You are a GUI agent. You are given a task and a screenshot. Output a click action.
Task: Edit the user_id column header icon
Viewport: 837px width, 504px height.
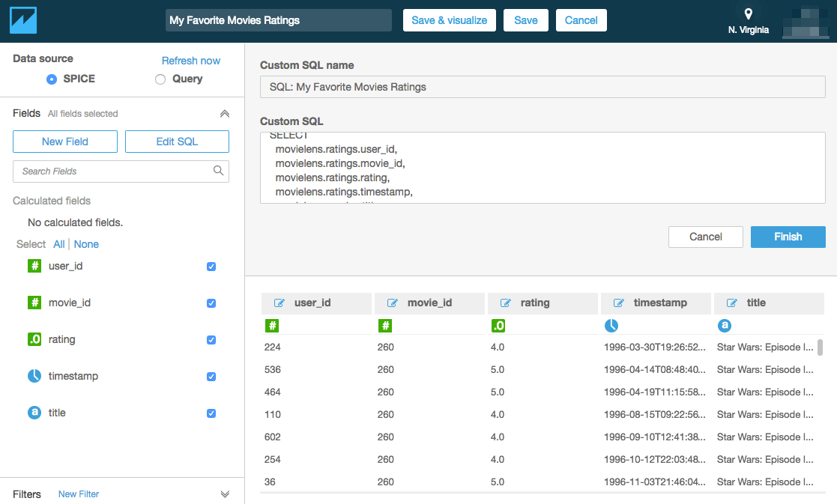(x=279, y=303)
